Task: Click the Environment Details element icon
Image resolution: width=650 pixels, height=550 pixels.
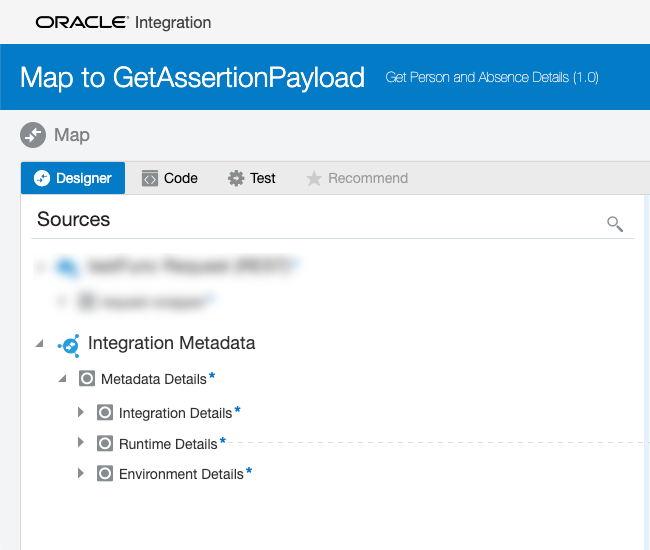Action: pyautogui.click(x=105, y=474)
